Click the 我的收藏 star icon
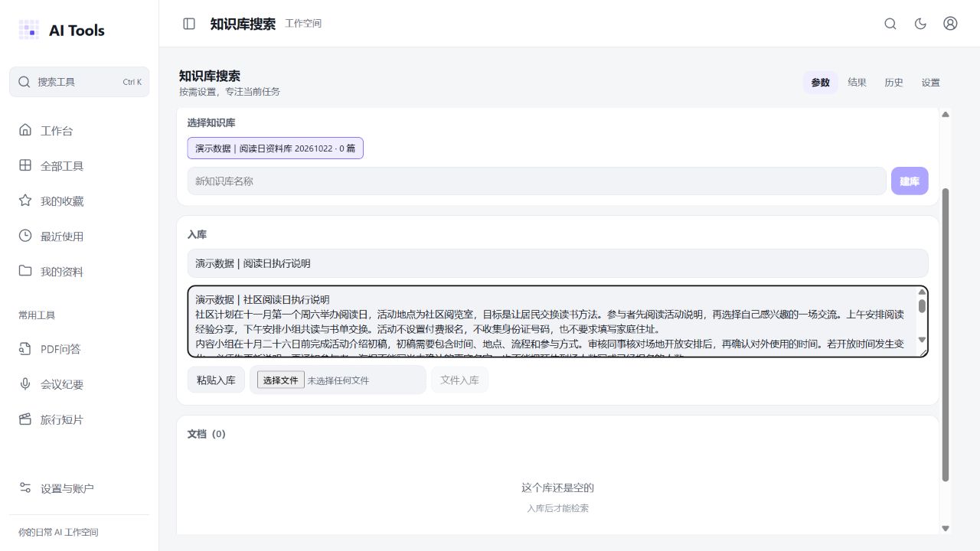This screenshot has width=980, height=551. (25, 201)
